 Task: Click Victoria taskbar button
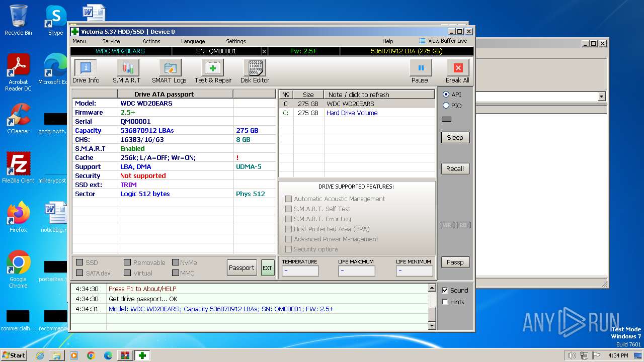tap(142, 355)
